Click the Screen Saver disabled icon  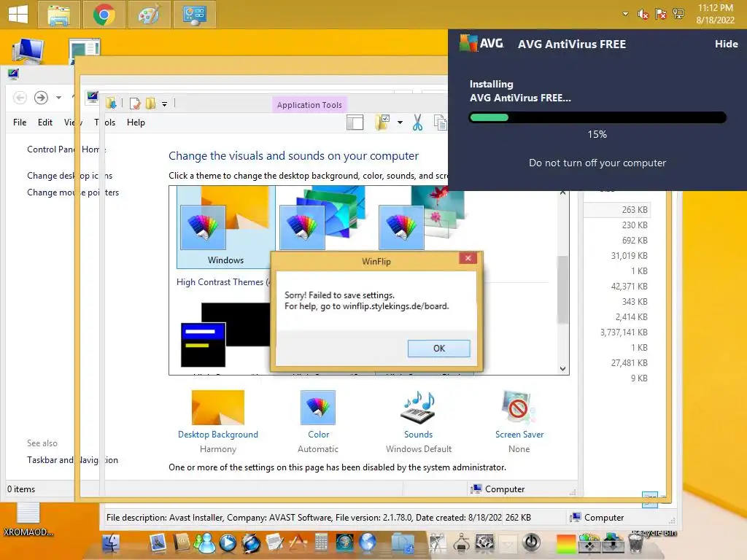pyautogui.click(x=519, y=407)
